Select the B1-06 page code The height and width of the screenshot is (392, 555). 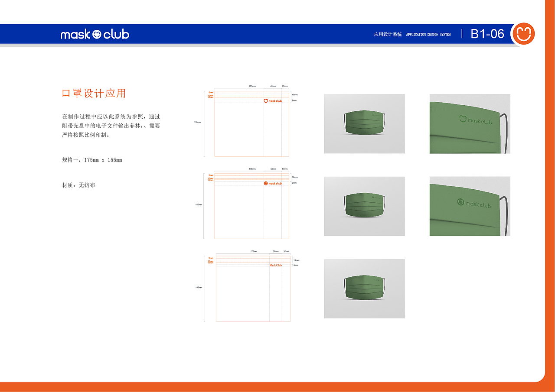pyautogui.click(x=488, y=34)
